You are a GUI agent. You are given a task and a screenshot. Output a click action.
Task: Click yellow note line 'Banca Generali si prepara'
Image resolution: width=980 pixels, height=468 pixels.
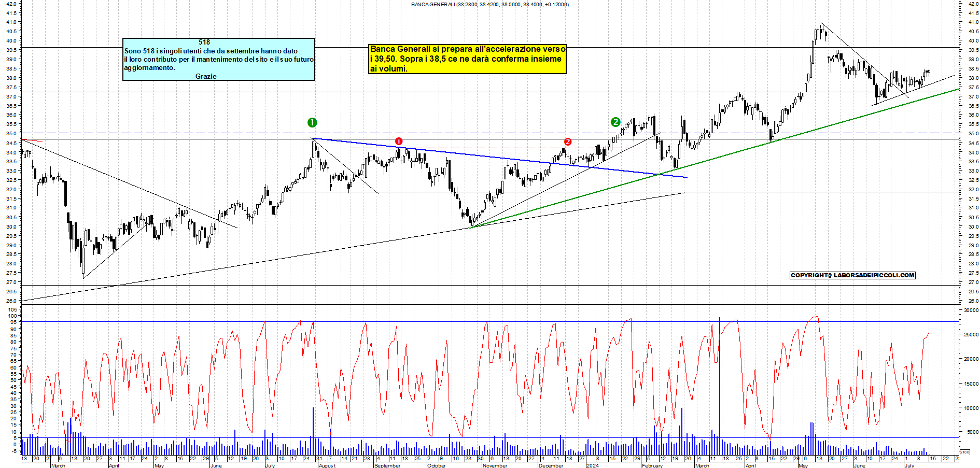(x=468, y=49)
